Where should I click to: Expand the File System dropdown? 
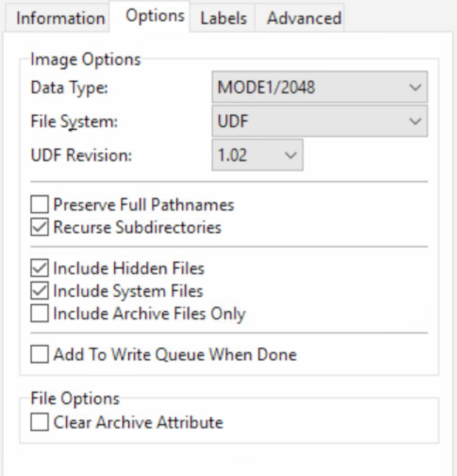pyautogui.click(x=319, y=121)
